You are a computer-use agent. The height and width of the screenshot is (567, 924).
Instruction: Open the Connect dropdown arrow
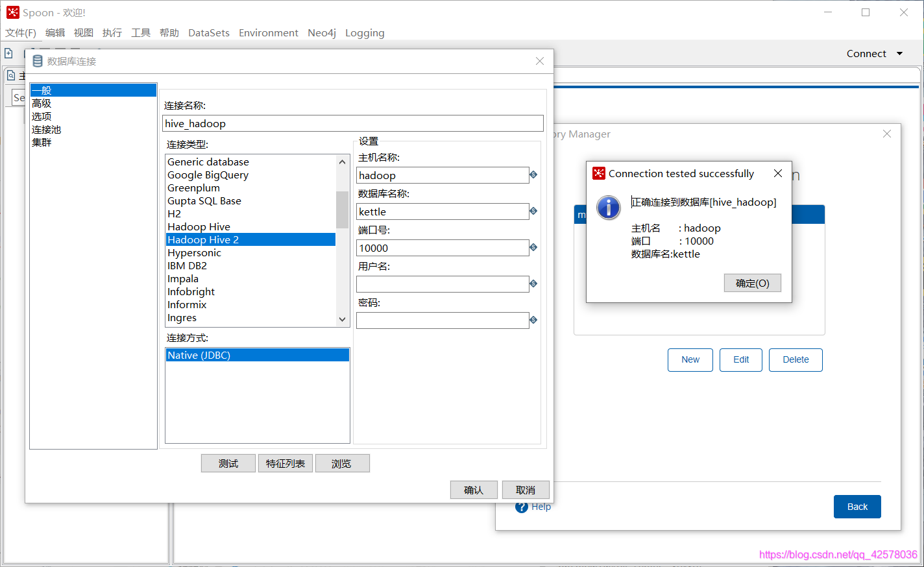[900, 54]
